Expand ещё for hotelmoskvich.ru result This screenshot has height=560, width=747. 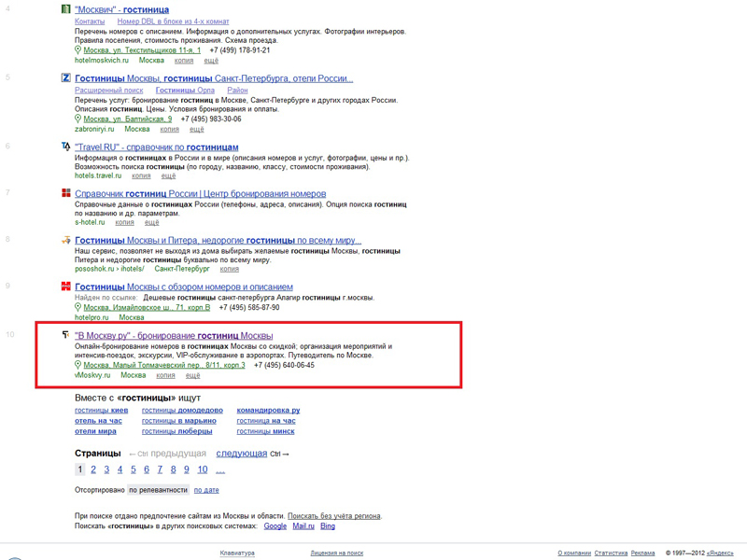(211, 61)
